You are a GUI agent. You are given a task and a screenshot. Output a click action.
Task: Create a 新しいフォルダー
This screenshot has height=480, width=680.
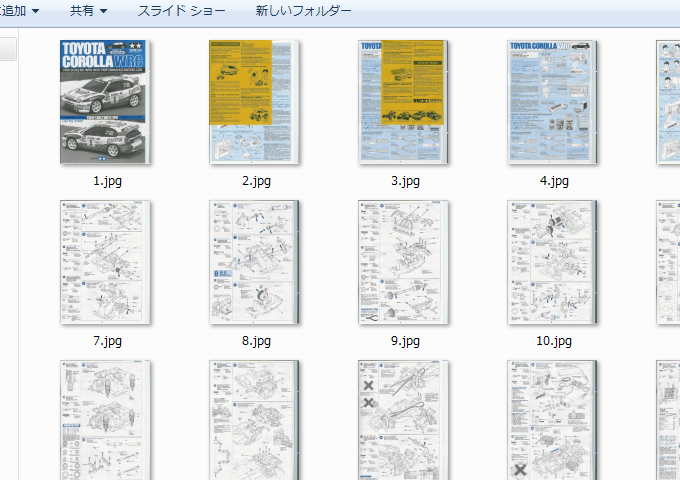(303, 11)
